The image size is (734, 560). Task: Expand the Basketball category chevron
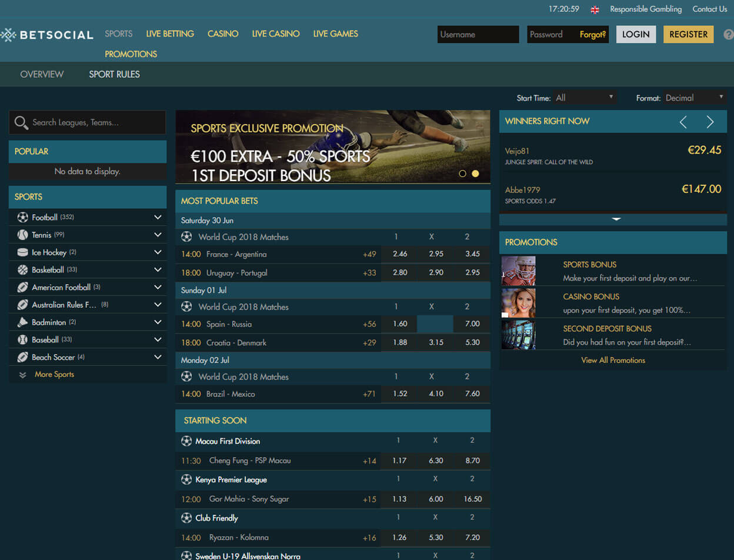tap(158, 269)
